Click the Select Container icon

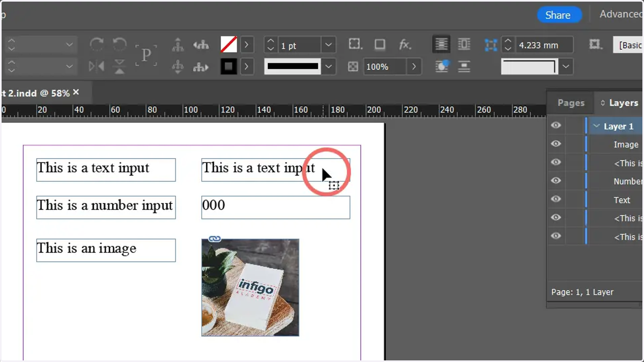178,45
